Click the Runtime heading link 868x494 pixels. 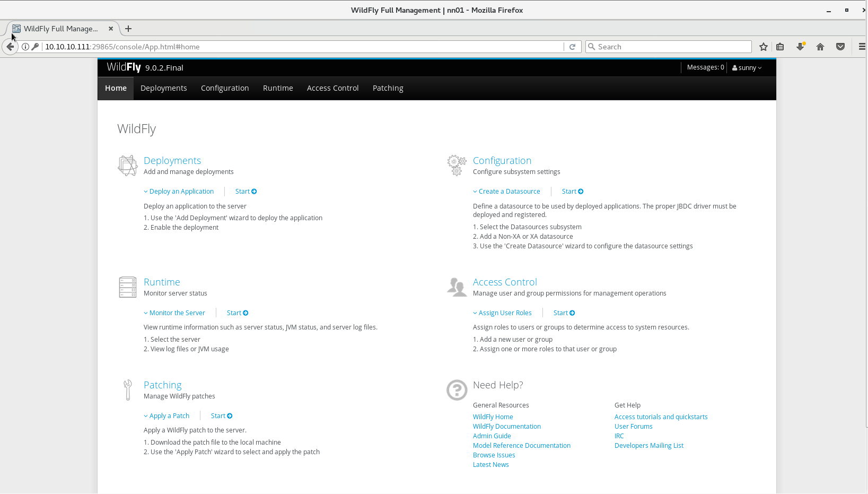point(162,282)
